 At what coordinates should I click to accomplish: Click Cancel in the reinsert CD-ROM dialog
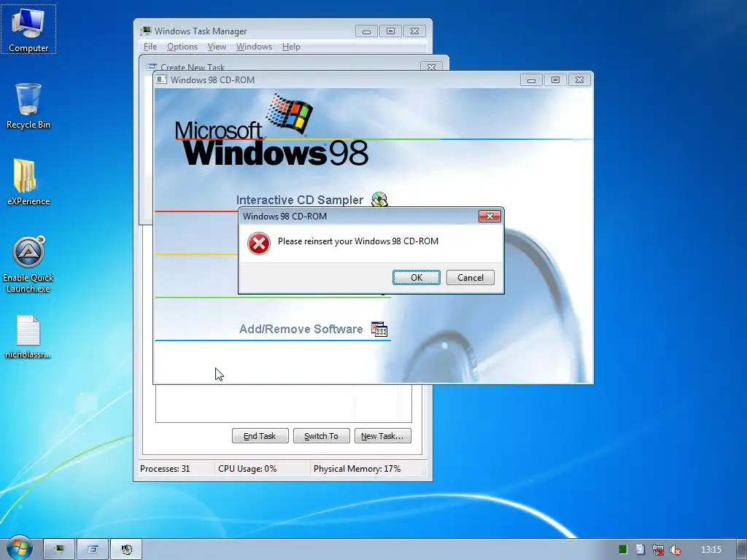(471, 278)
